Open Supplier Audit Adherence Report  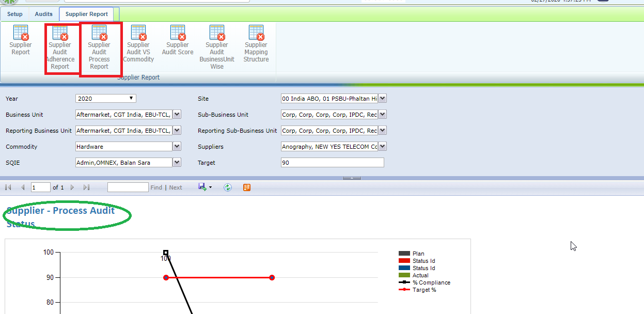(x=60, y=48)
